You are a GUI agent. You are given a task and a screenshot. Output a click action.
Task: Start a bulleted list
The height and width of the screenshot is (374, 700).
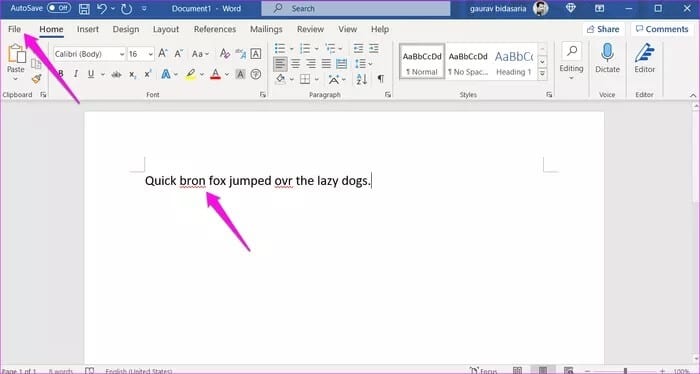(280, 48)
